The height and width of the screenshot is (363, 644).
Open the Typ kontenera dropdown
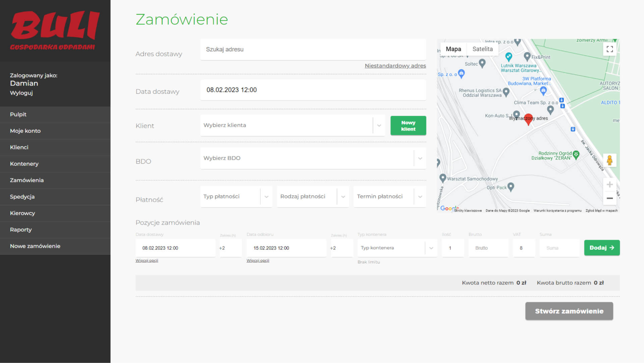coord(431,248)
